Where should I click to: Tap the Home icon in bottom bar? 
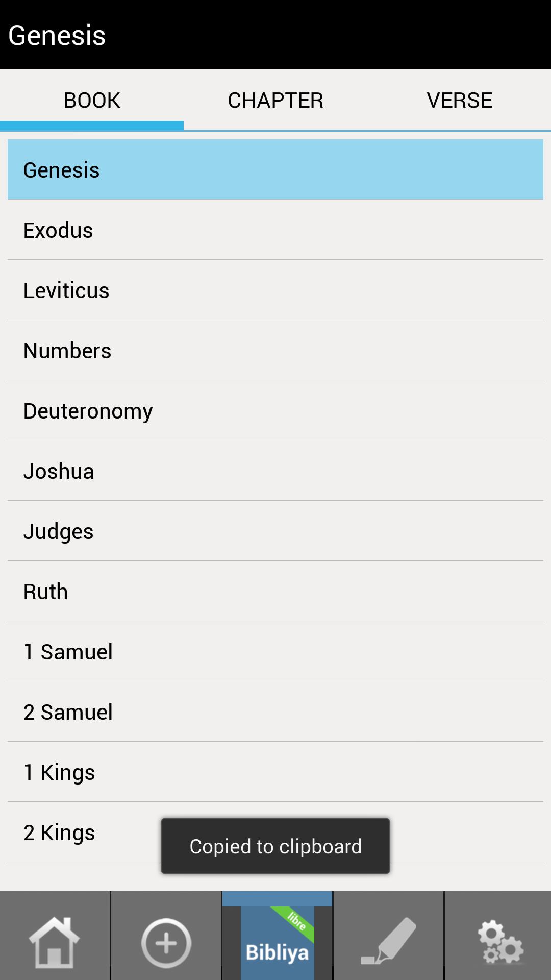point(55,942)
